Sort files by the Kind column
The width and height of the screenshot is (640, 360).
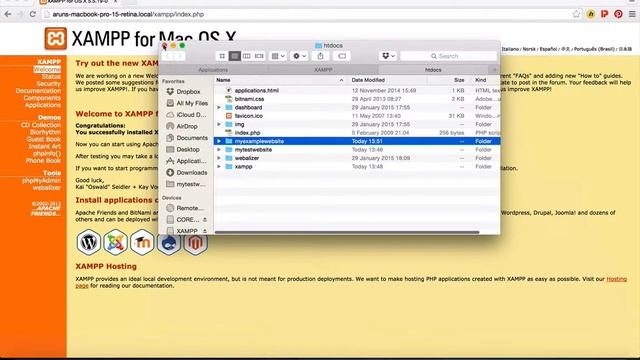[x=485, y=80]
